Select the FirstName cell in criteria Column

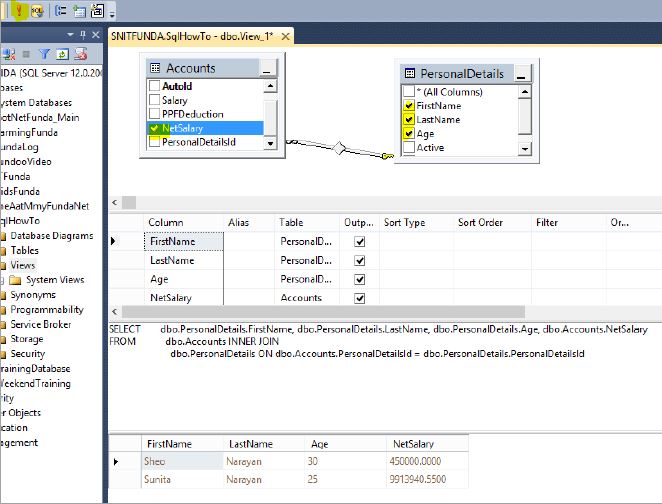pos(184,241)
